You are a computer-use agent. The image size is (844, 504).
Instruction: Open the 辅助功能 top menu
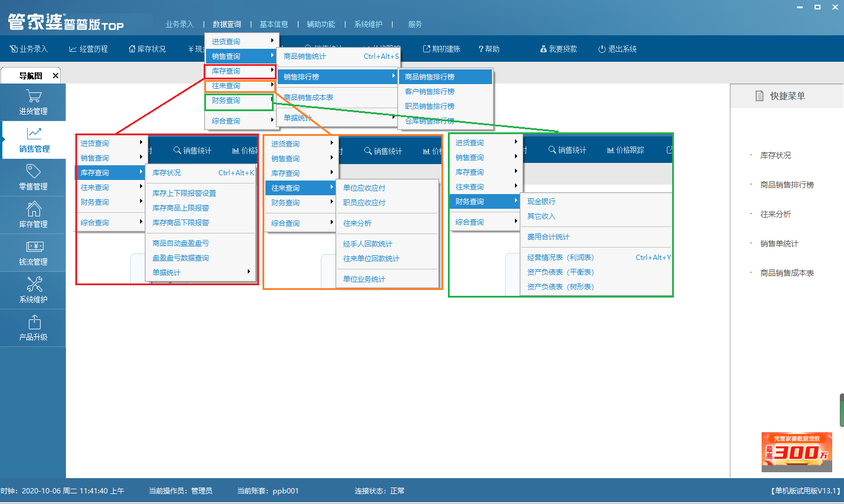pyautogui.click(x=321, y=24)
